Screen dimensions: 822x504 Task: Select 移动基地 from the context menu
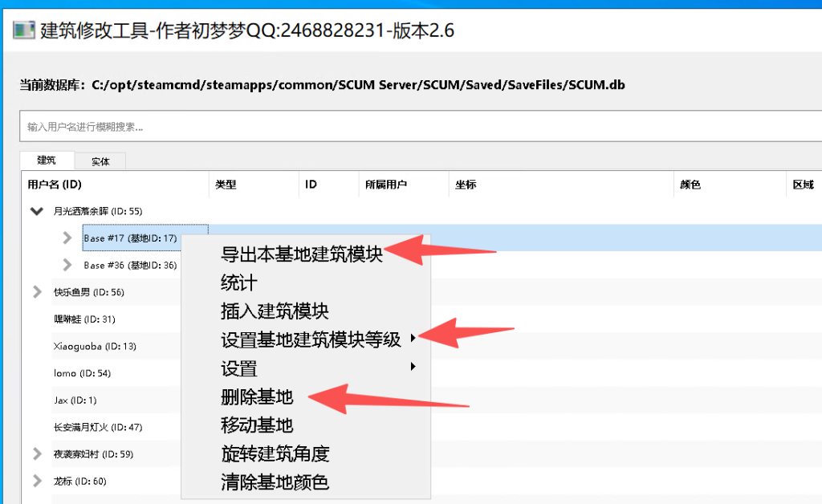coord(257,425)
